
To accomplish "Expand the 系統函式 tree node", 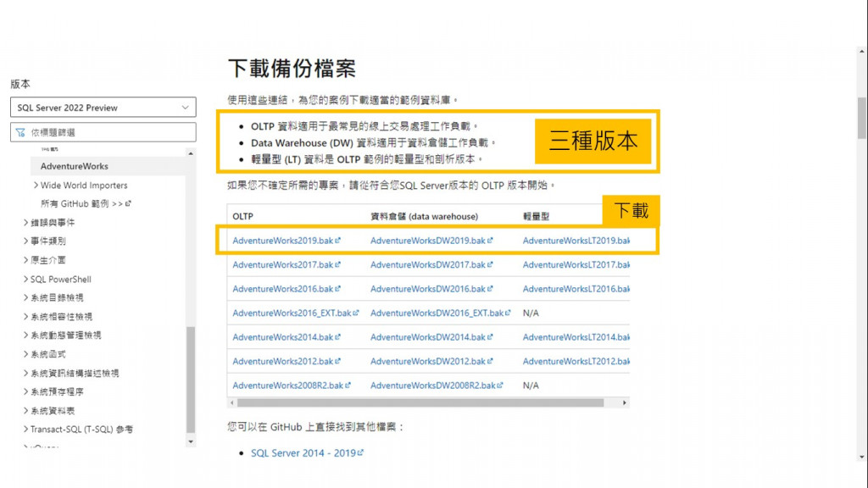I will 25,353.
